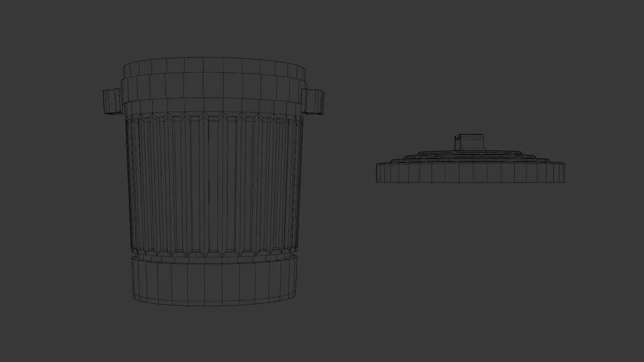644x362 pixels.
Task: Click the knob on top of the lid
Action: click(471, 142)
